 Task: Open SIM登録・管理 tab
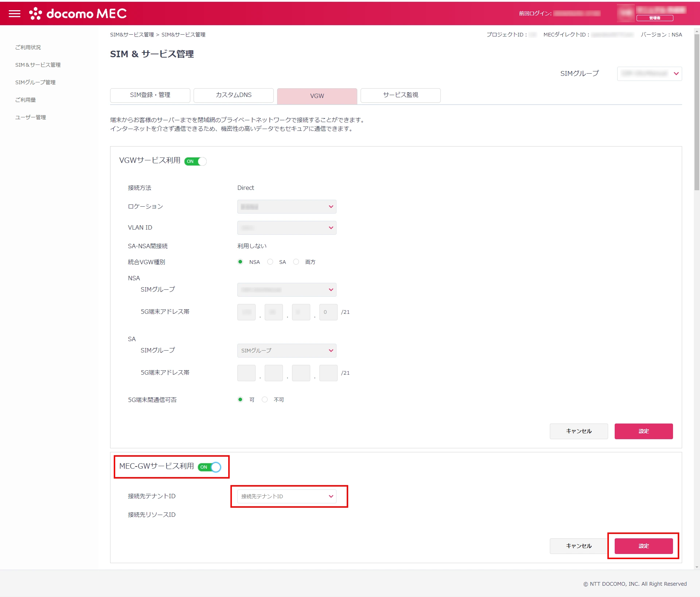[x=150, y=95]
